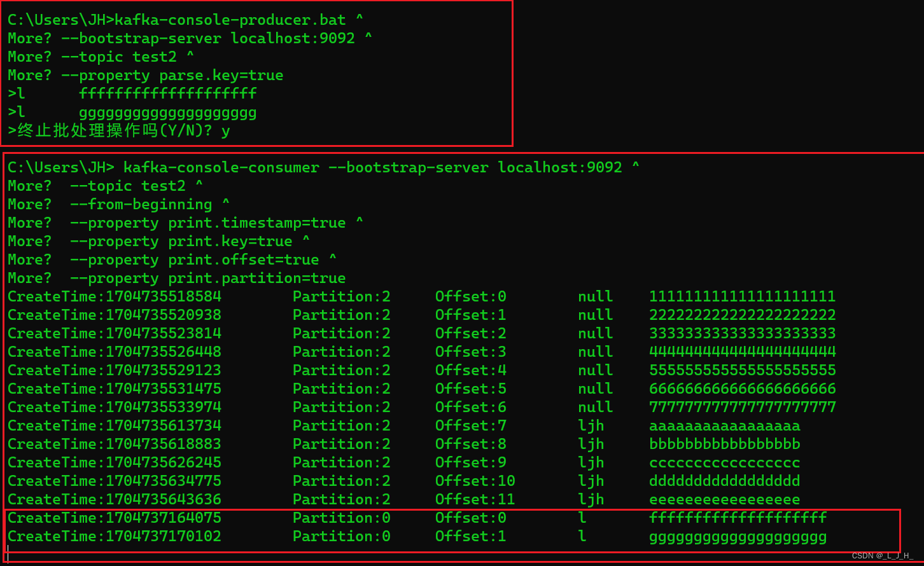The width and height of the screenshot is (924, 566).
Task: Click 'Offset:11' value
Action: (475, 499)
